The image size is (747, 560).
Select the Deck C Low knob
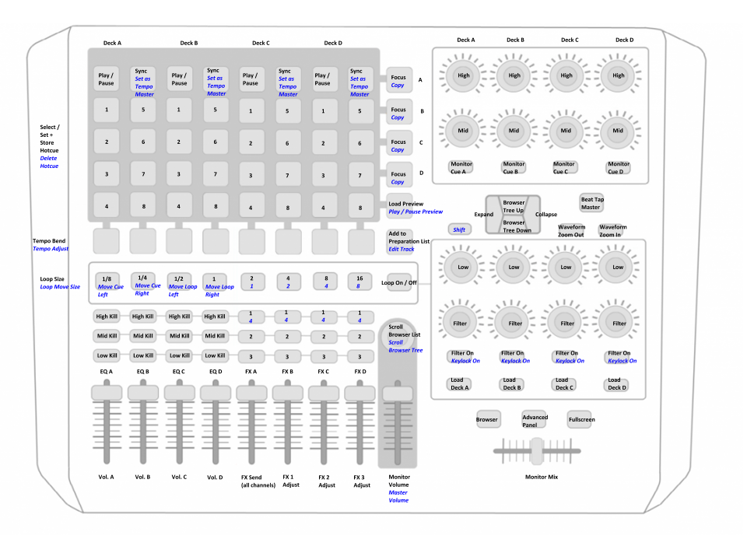[x=566, y=267]
